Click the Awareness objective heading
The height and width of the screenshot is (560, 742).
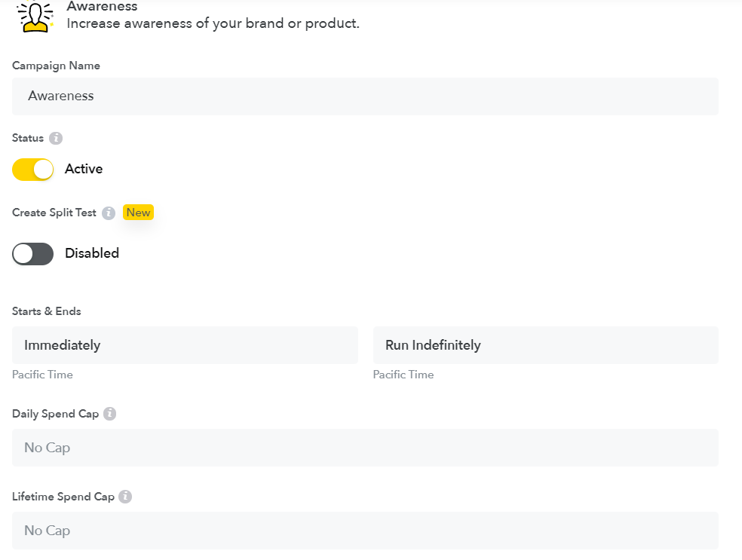(102, 7)
